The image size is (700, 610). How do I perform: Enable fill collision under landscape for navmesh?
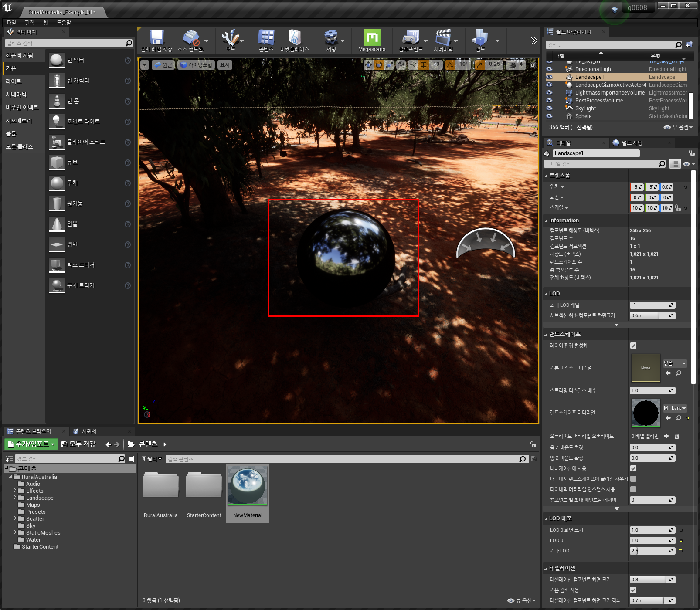pos(633,479)
